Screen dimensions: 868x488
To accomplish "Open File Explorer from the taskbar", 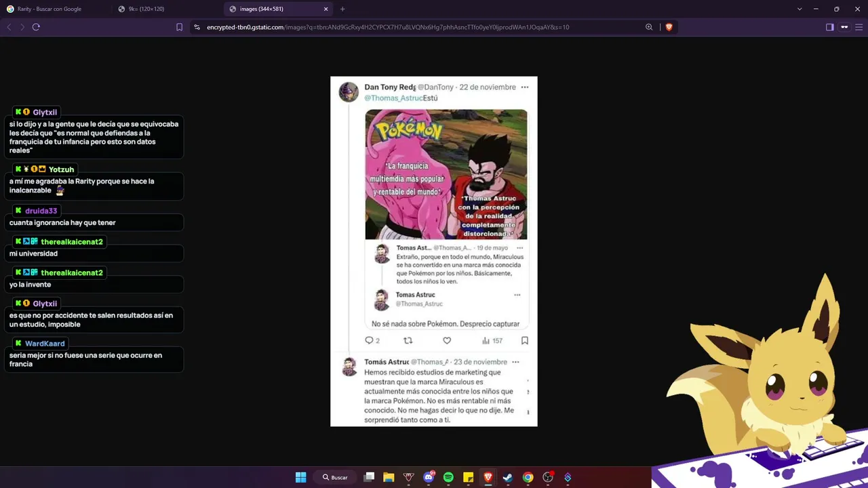I will coord(389,477).
